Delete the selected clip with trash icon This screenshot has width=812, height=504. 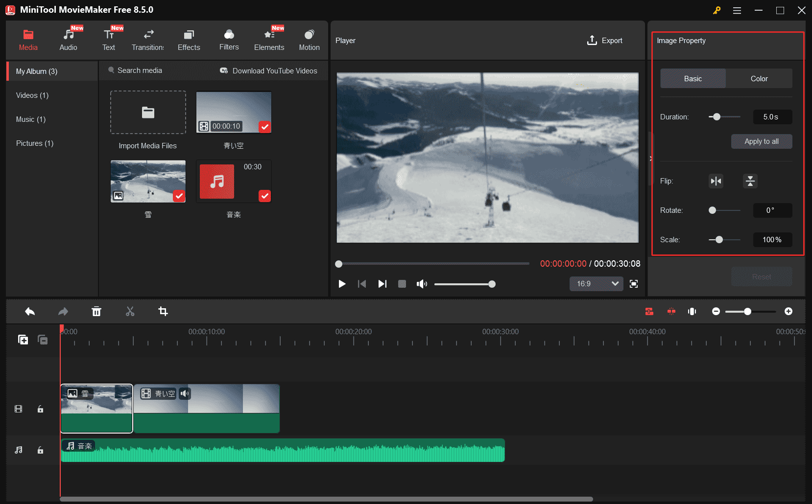96,311
